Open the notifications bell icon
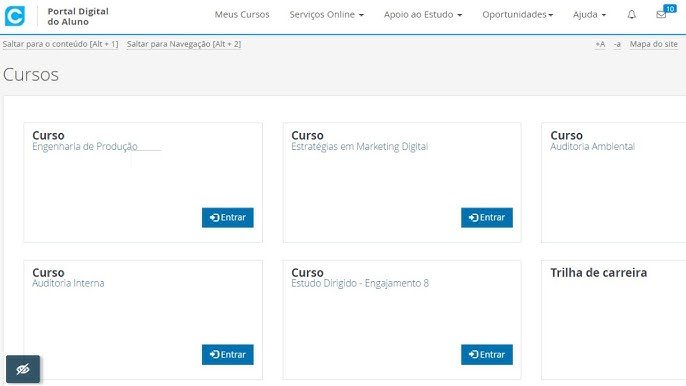 [x=631, y=15]
